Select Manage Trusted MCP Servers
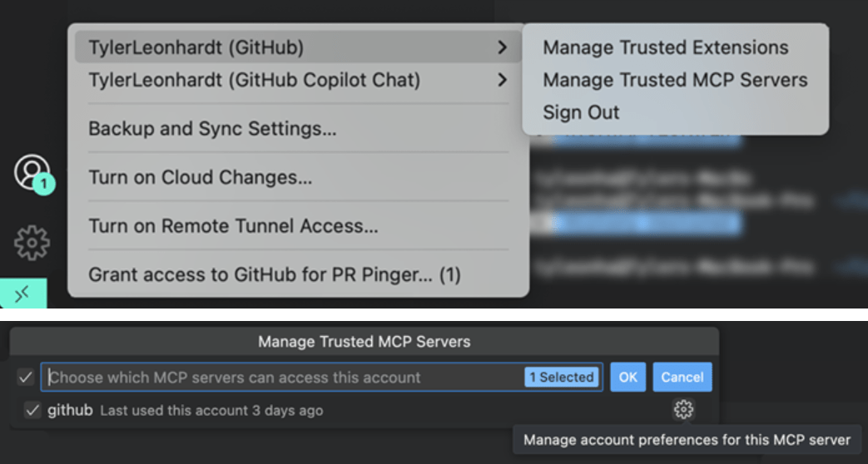This screenshot has width=868, height=464. (x=676, y=80)
